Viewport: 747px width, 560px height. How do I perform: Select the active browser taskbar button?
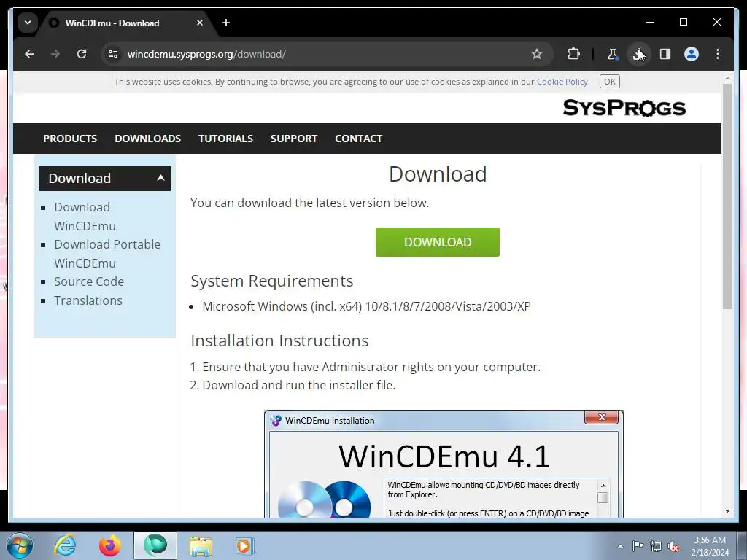pyautogui.click(x=155, y=545)
